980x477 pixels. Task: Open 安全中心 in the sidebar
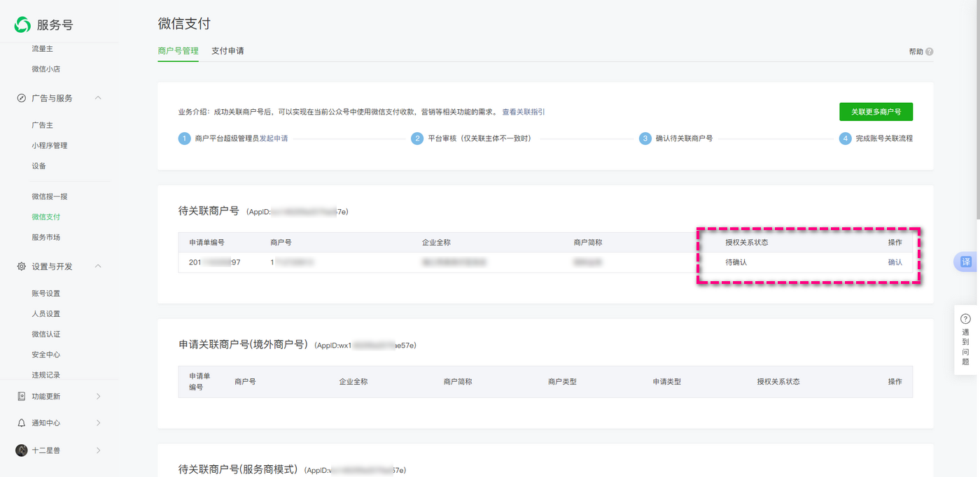46,355
